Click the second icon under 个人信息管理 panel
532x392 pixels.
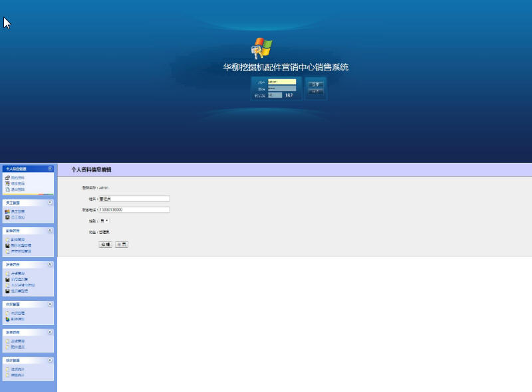(x=7, y=183)
